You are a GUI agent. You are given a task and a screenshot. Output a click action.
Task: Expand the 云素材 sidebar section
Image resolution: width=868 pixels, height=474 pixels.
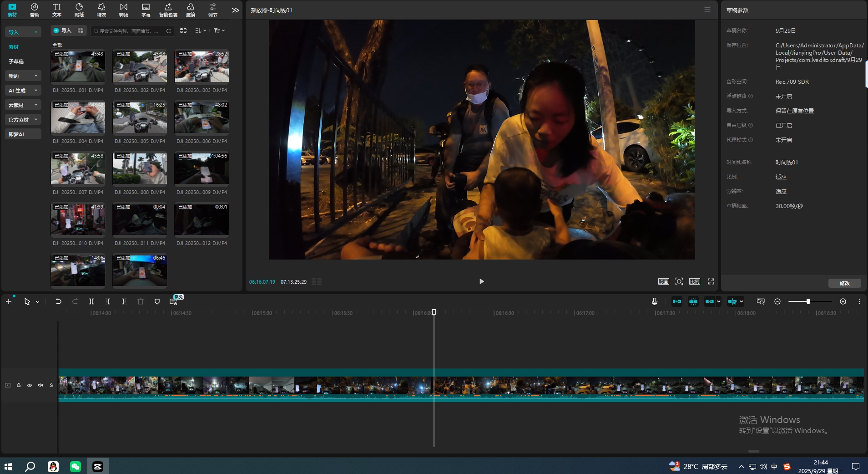tap(23, 105)
